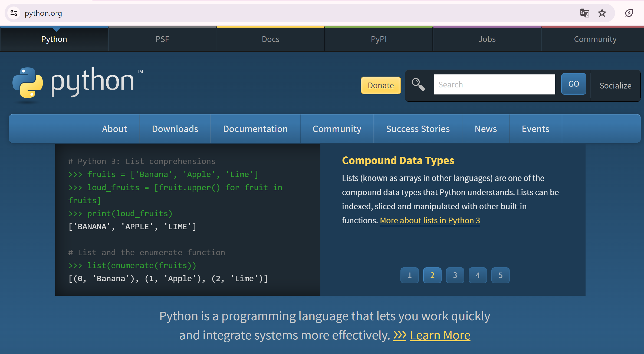Open the Jobs section
This screenshot has height=354, width=644.
[x=487, y=39]
